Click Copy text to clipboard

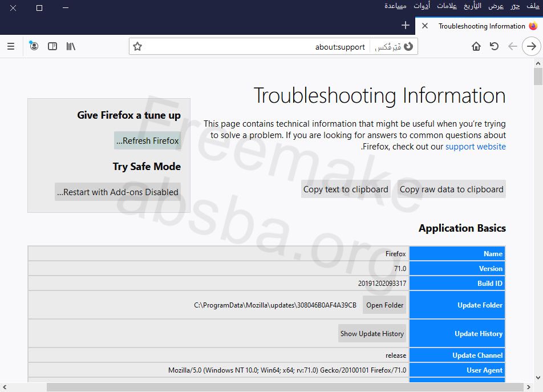(346, 189)
